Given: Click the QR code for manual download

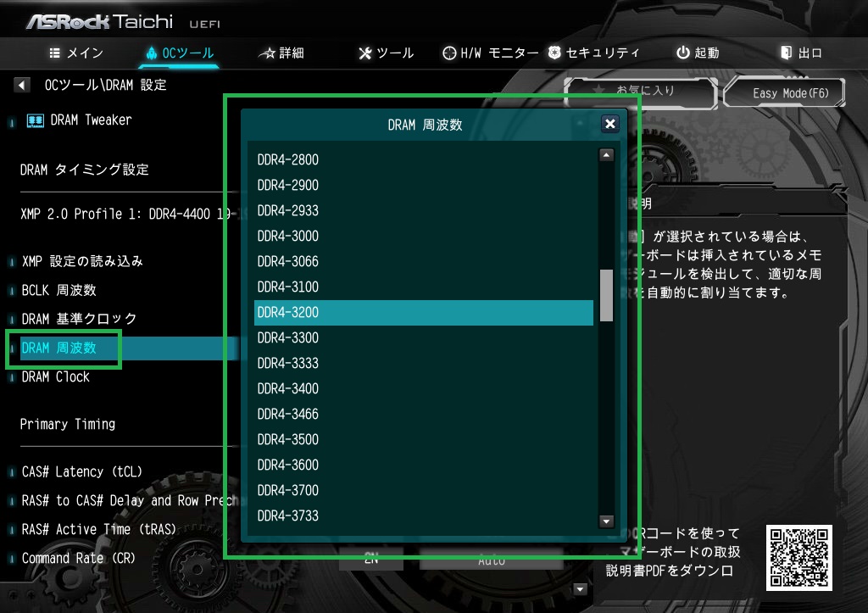Looking at the screenshot, I should coord(798,558).
